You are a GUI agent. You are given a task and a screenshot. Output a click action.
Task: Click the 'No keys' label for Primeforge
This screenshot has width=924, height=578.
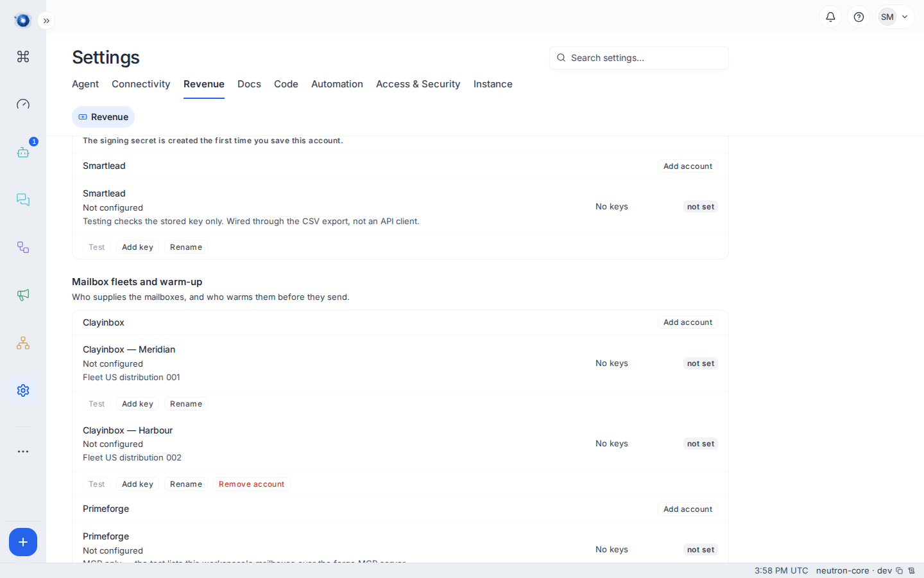pyautogui.click(x=612, y=550)
